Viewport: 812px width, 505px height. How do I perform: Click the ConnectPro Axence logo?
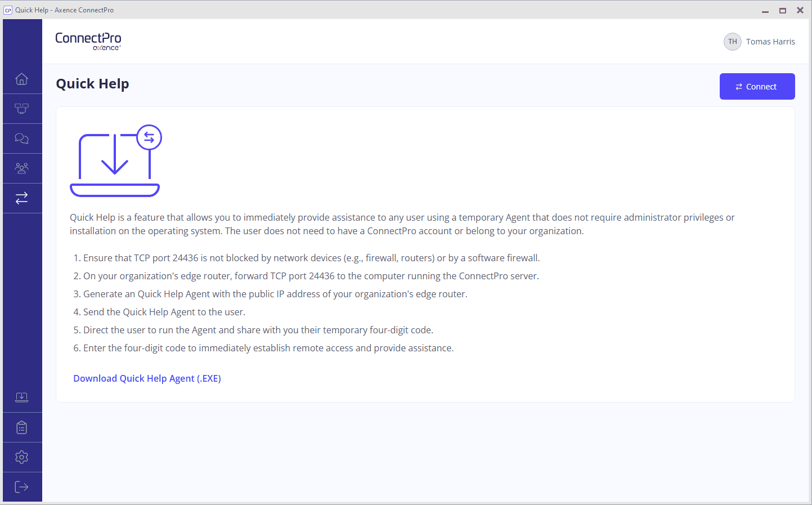88,41
